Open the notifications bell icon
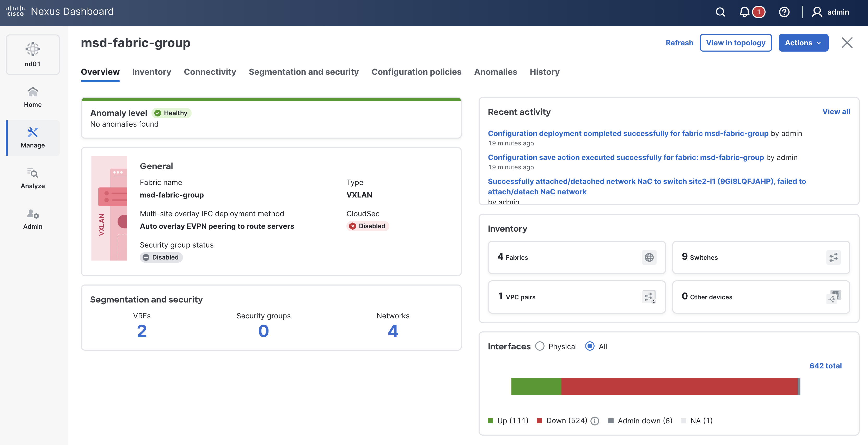 click(744, 12)
